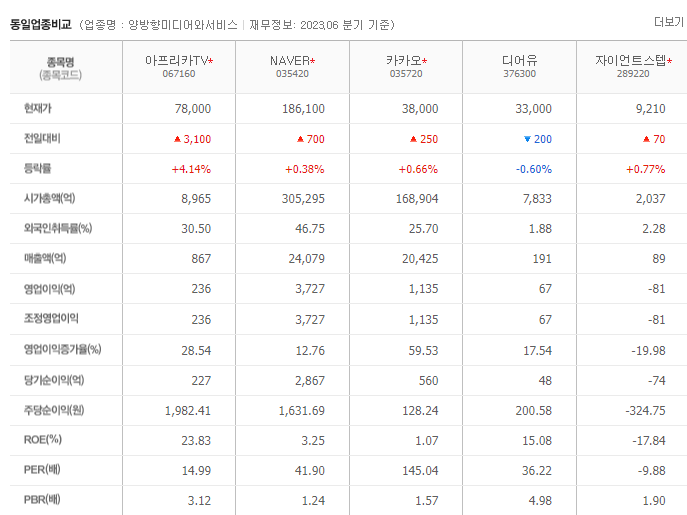Click market cap value 7,833
The width and height of the screenshot is (687, 515).
pos(537,199)
